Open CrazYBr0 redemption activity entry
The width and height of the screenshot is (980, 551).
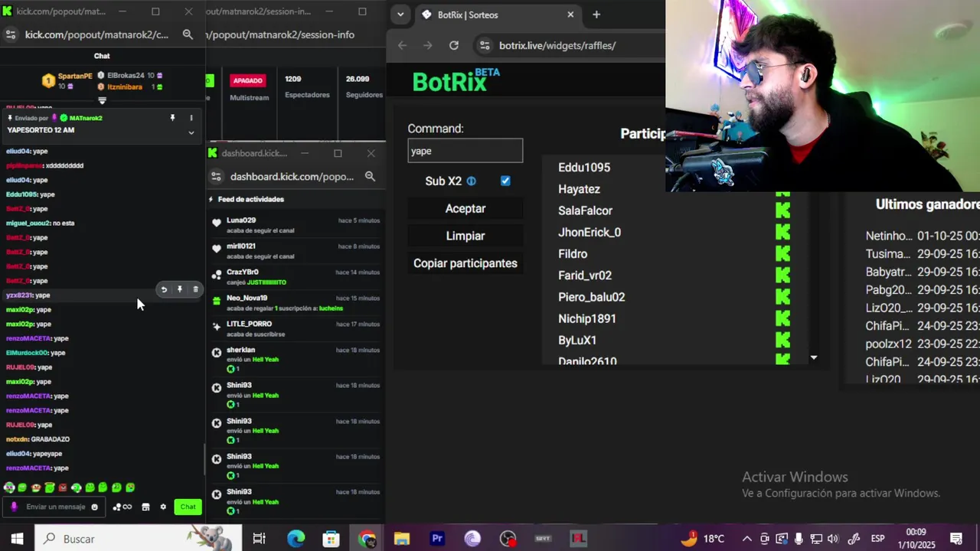[296, 277]
